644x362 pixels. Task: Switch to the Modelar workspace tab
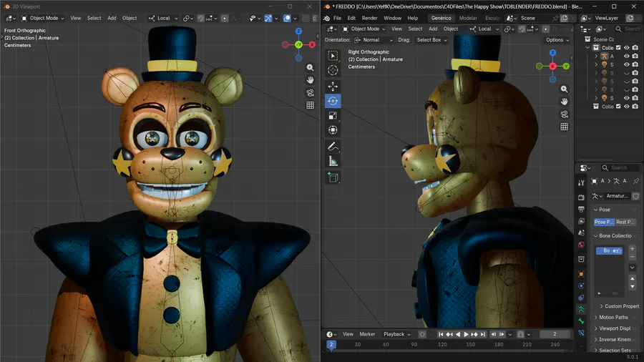click(468, 18)
